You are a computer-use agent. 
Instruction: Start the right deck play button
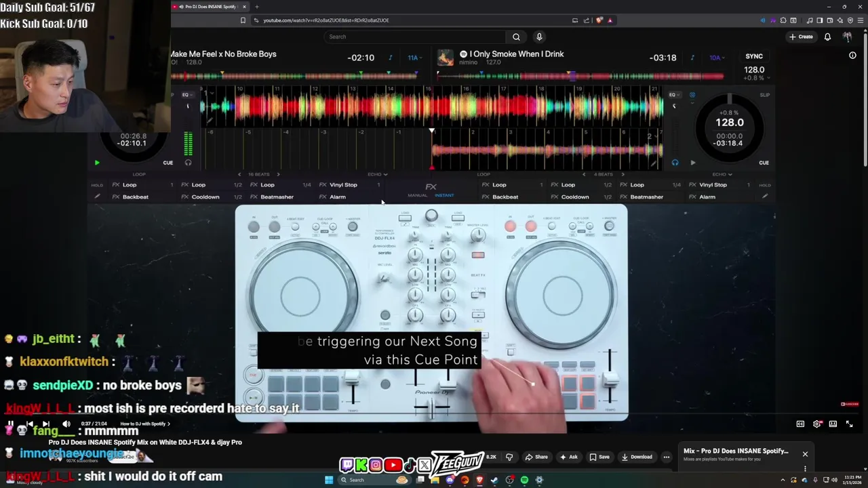pyautogui.click(x=692, y=163)
